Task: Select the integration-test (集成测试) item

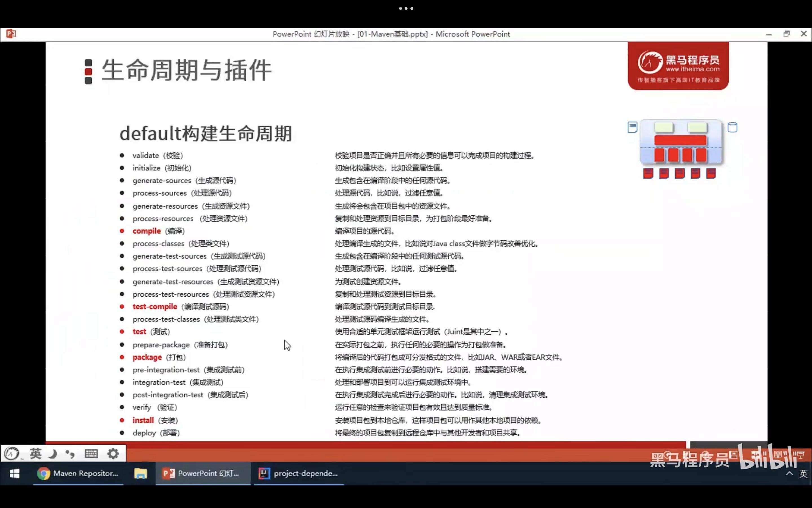Action: (178, 382)
